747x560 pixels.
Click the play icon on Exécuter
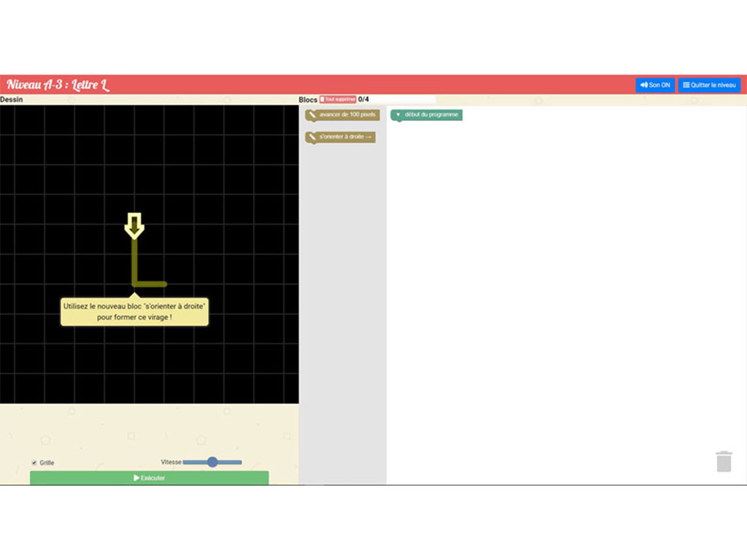pyautogui.click(x=136, y=478)
